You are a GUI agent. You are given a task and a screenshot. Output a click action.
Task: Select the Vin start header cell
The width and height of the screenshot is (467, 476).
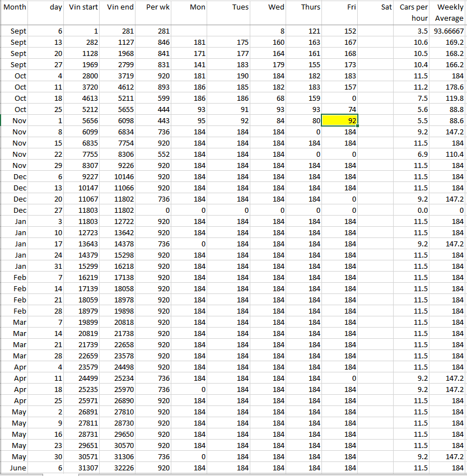click(x=83, y=7)
